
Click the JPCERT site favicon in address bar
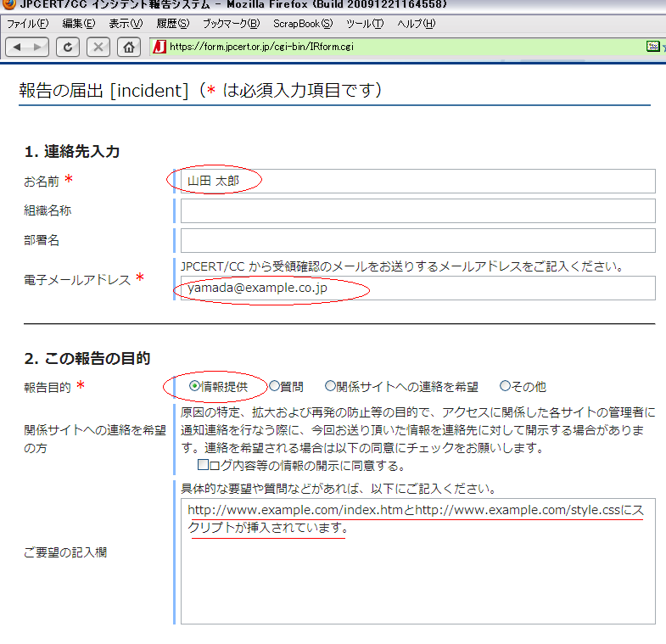point(160,47)
